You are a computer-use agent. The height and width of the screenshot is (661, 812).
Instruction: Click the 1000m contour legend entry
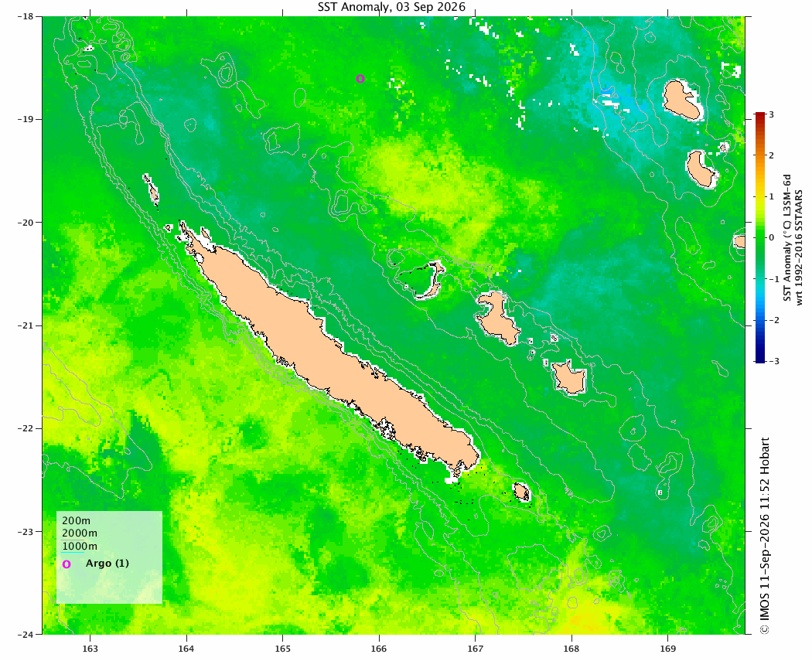pyautogui.click(x=79, y=546)
